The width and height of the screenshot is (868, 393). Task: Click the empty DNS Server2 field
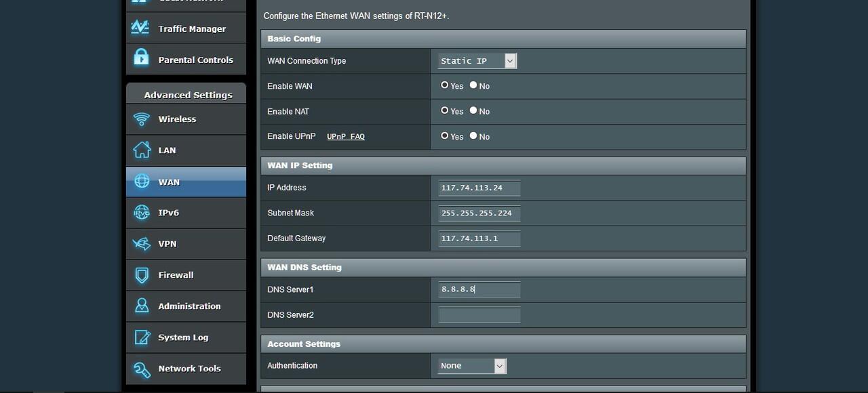(x=479, y=315)
